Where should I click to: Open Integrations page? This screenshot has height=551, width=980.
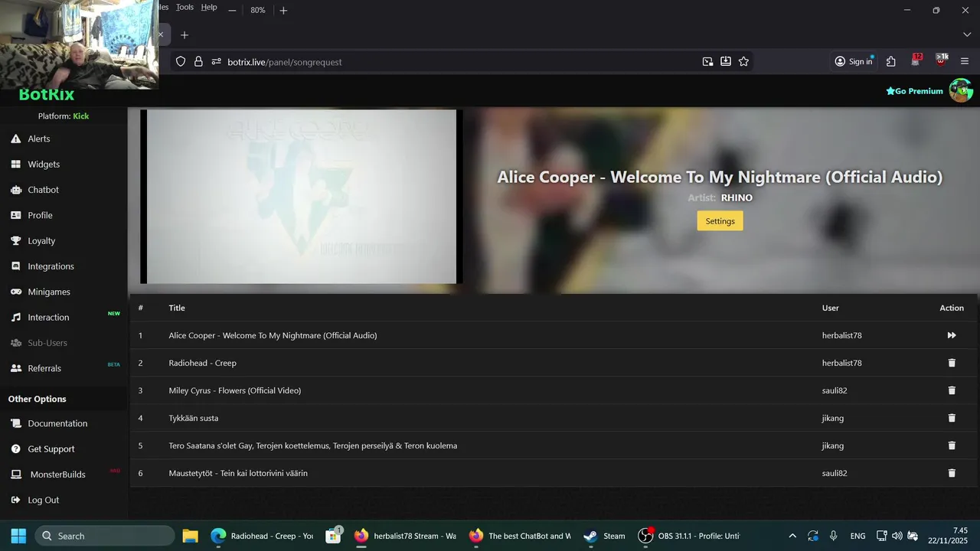(x=51, y=266)
